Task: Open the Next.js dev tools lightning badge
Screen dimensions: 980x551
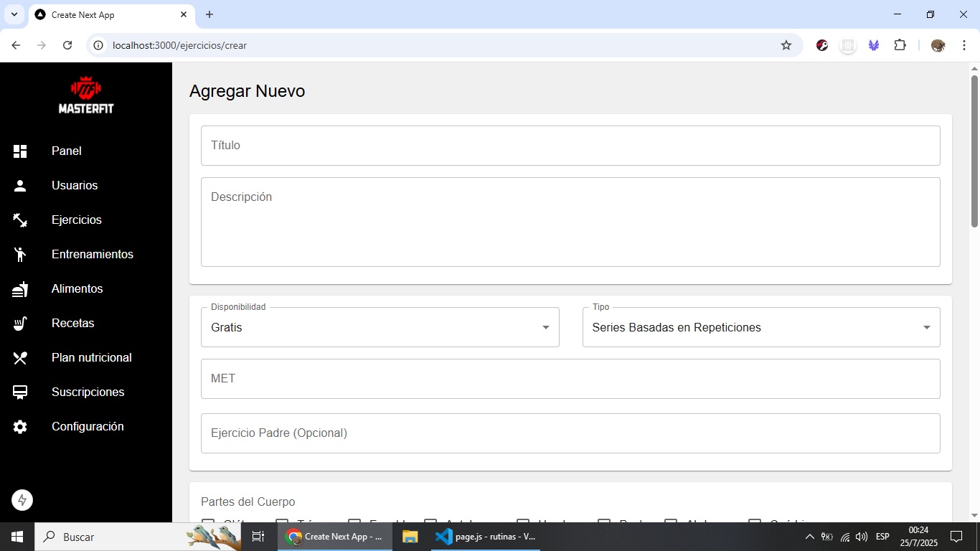Action: [x=22, y=500]
